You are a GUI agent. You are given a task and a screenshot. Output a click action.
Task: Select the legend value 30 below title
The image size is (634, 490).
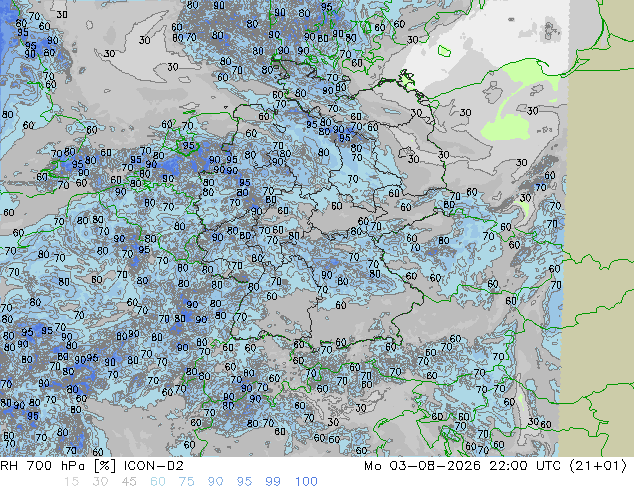100,482
